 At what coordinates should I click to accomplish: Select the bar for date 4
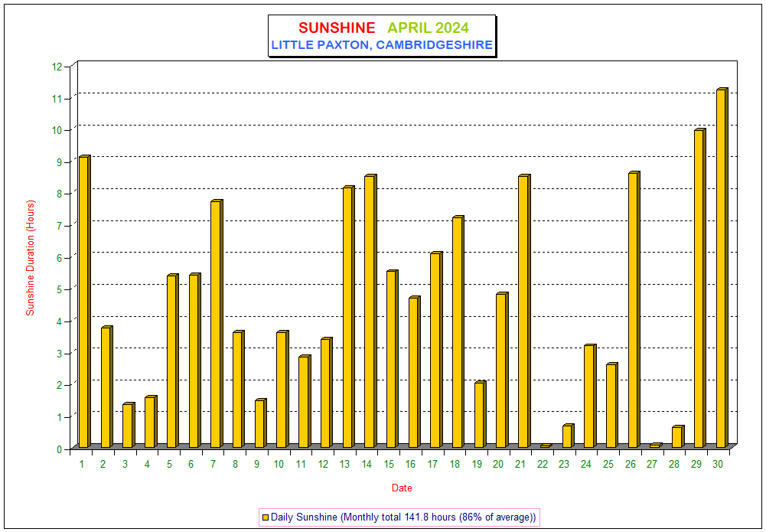[x=151, y=422]
